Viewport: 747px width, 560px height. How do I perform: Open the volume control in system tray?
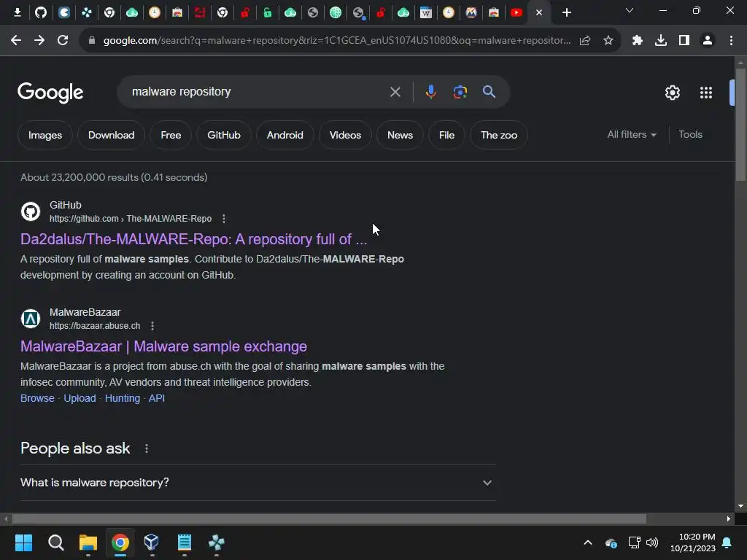pos(652,542)
